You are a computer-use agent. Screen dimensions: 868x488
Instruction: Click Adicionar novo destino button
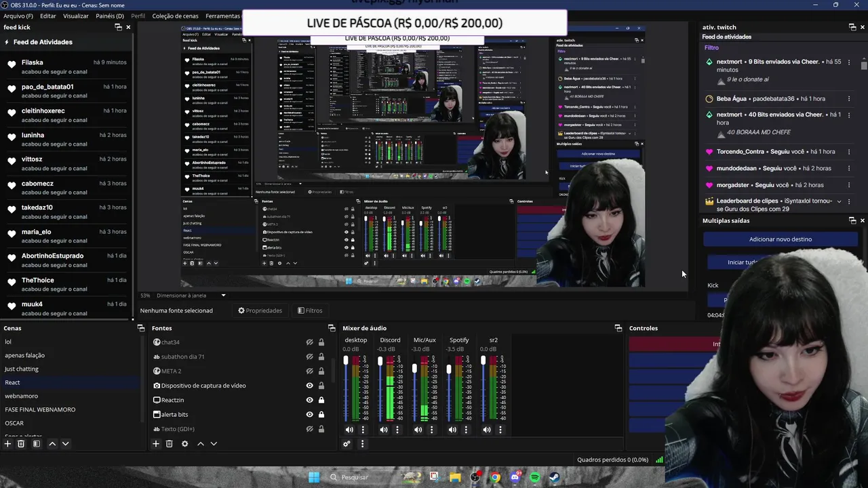pyautogui.click(x=781, y=239)
